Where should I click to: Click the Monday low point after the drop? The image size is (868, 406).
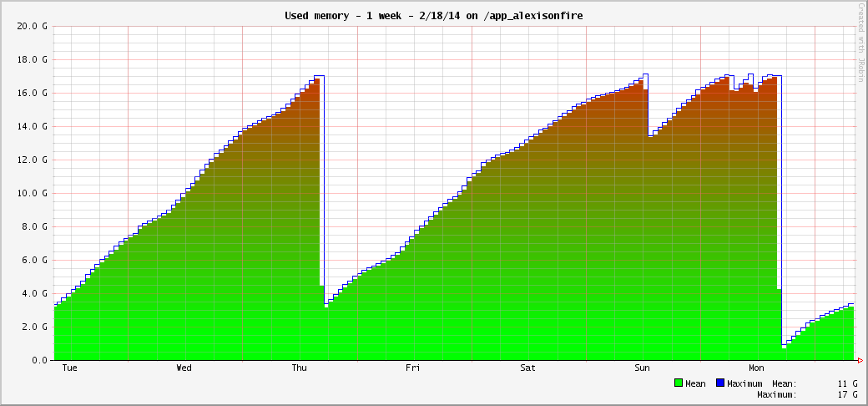[x=784, y=345]
